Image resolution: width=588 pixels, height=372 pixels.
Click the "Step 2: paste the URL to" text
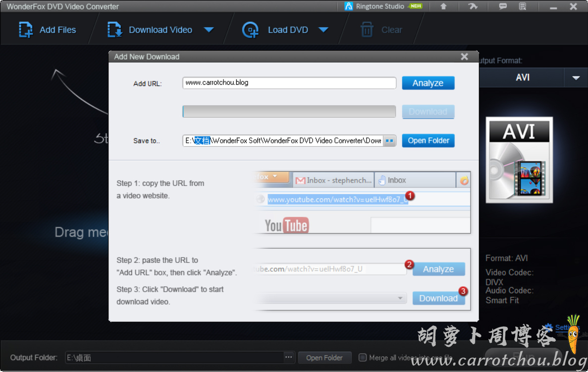coord(157,260)
